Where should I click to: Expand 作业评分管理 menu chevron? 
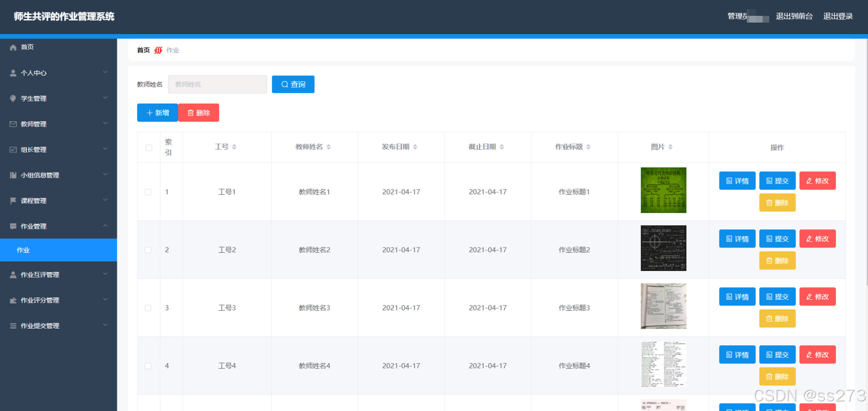(x=105, y=300)
